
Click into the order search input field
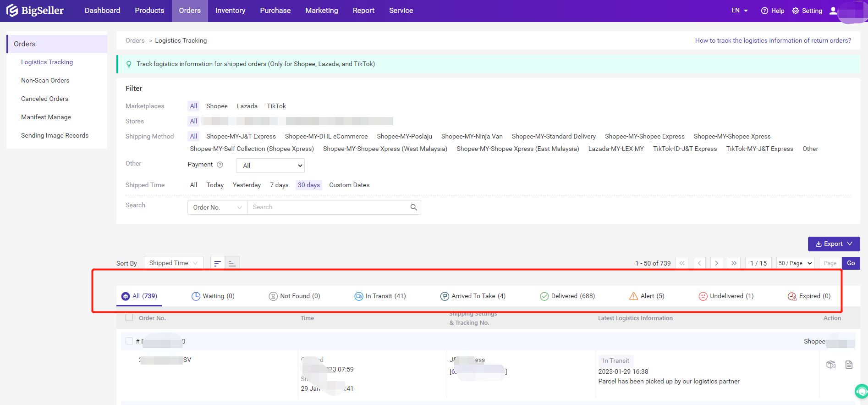pos(328,207)
